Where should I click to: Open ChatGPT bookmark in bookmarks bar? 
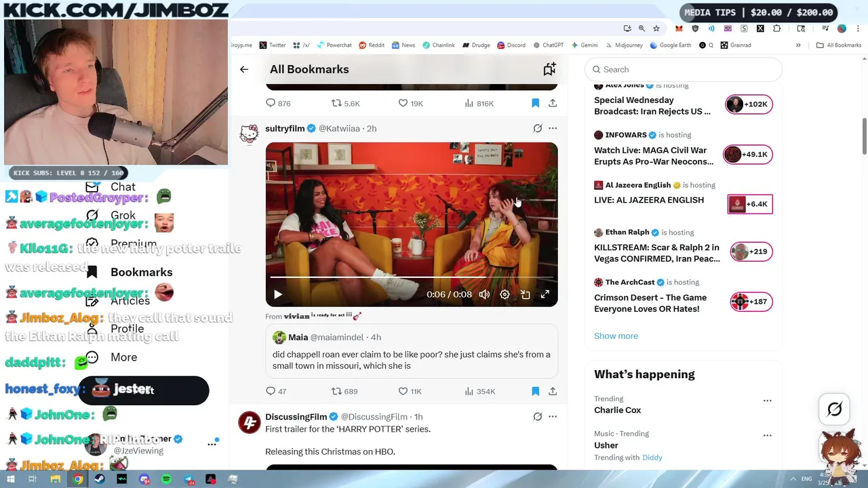click(549, 45)
